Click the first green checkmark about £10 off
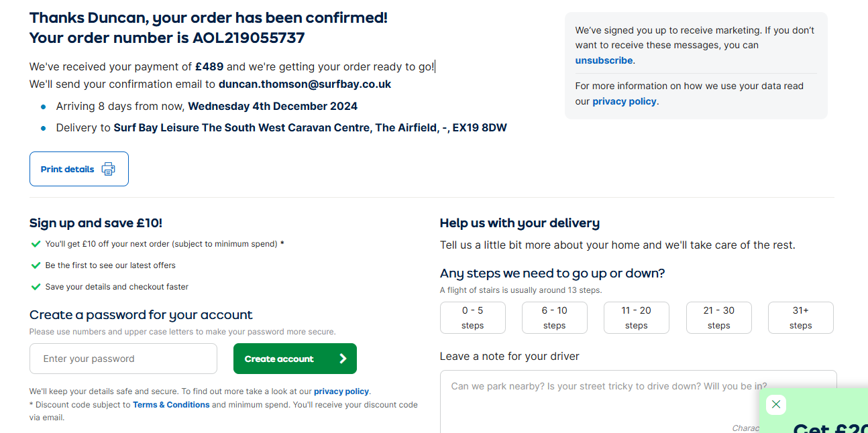 tap(36, 244)
